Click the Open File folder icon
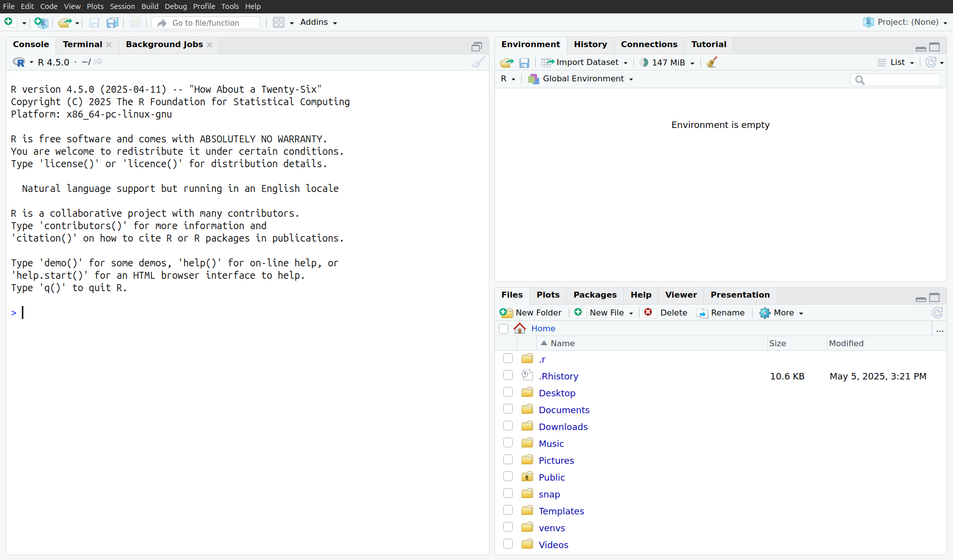This screenshot has height=560, width=953. (x=64, y=22)
